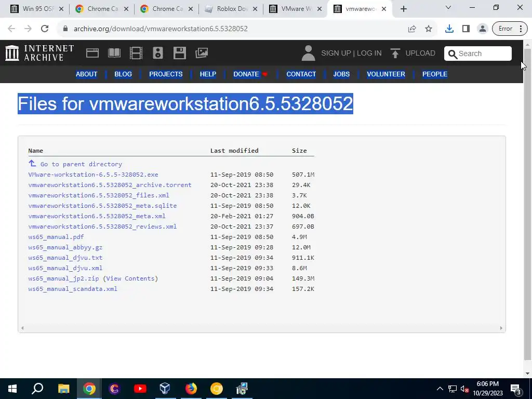Switch to Win 95 OSR tab
Image resolution: width=532 pixels, height=399 pixels.
(x=37, y=9)
